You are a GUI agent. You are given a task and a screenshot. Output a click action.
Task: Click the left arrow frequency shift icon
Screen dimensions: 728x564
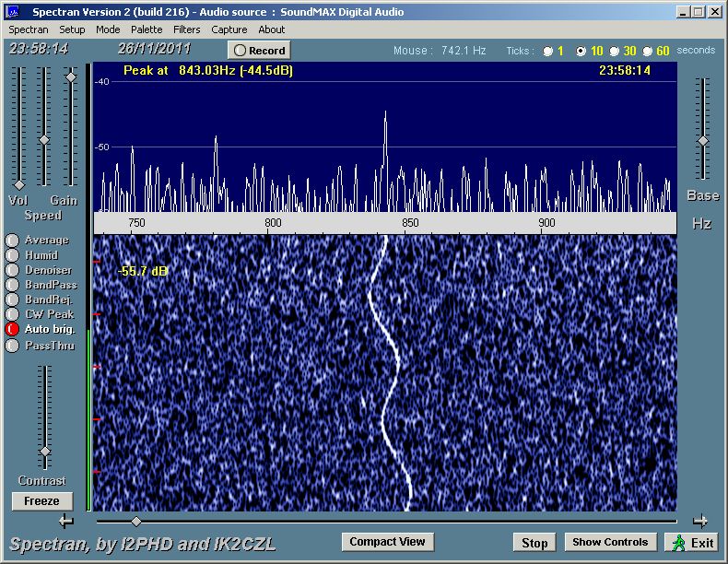click(x=66, y=522)
